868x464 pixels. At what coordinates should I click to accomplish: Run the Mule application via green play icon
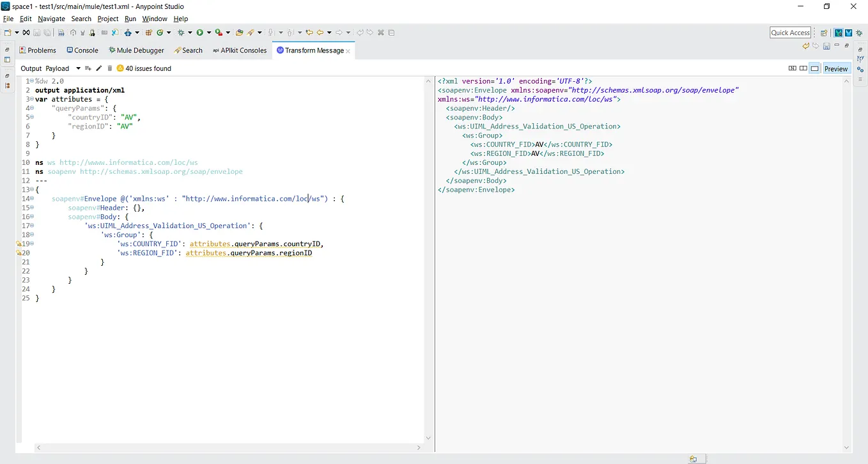click(200, 33)
